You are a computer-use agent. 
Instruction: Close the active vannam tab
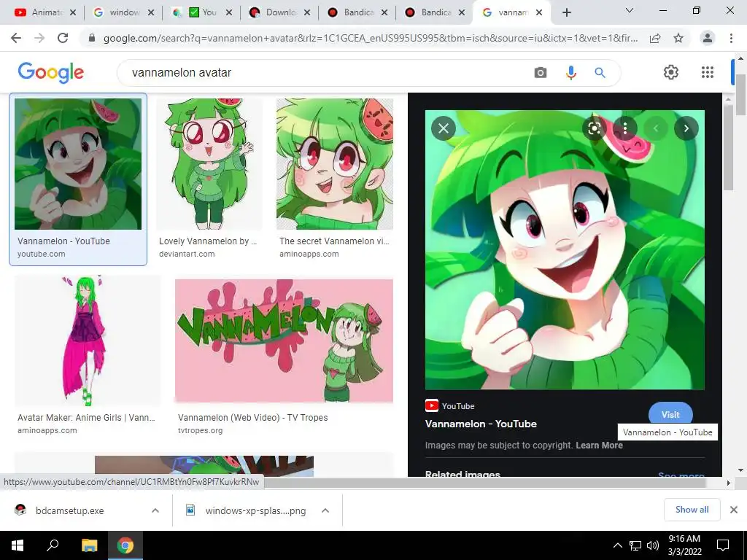point(539,13)
